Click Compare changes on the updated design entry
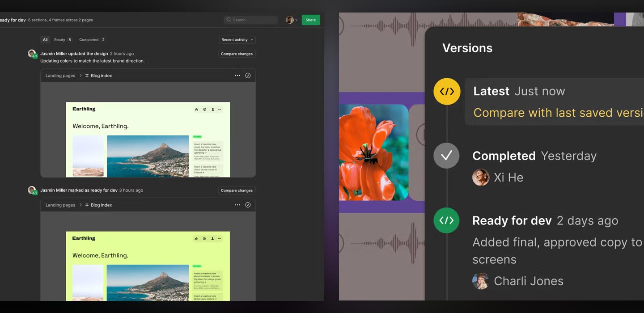644x313 pixels. (237, 54)
